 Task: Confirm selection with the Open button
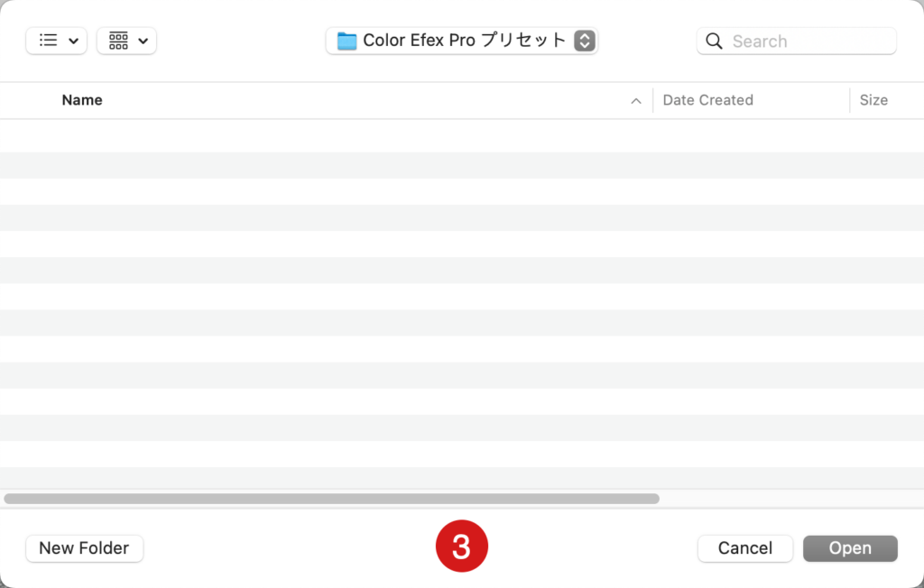click(x=850, y=548)
